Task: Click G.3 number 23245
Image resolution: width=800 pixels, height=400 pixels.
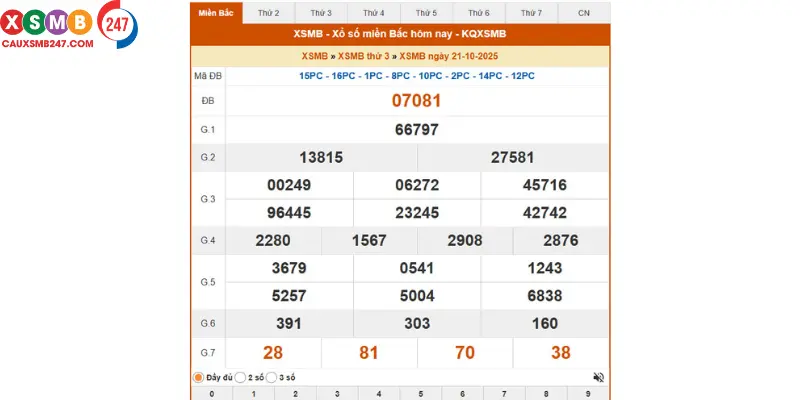Action: tap(417, 213)
